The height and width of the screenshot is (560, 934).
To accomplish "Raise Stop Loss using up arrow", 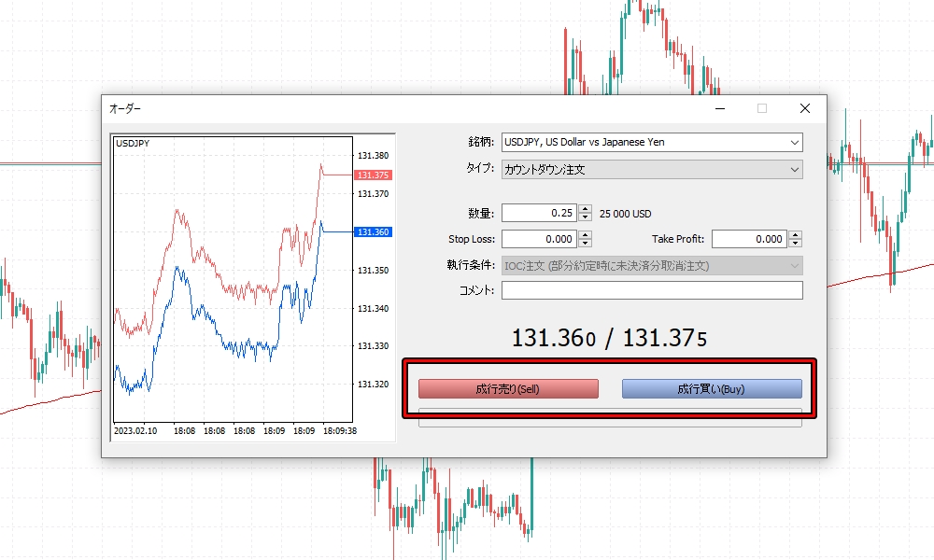I will [x=586, y=235].
